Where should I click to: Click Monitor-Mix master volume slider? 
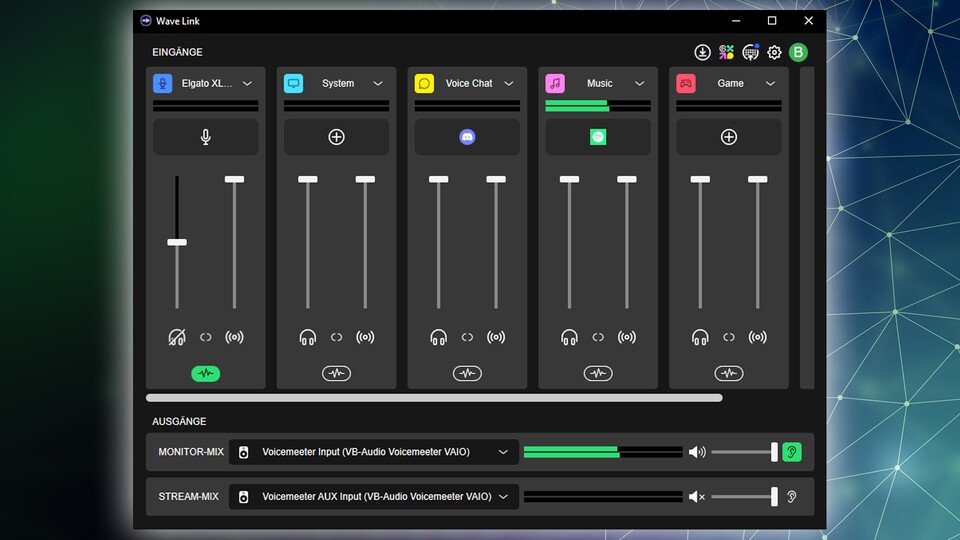(744, 452)
